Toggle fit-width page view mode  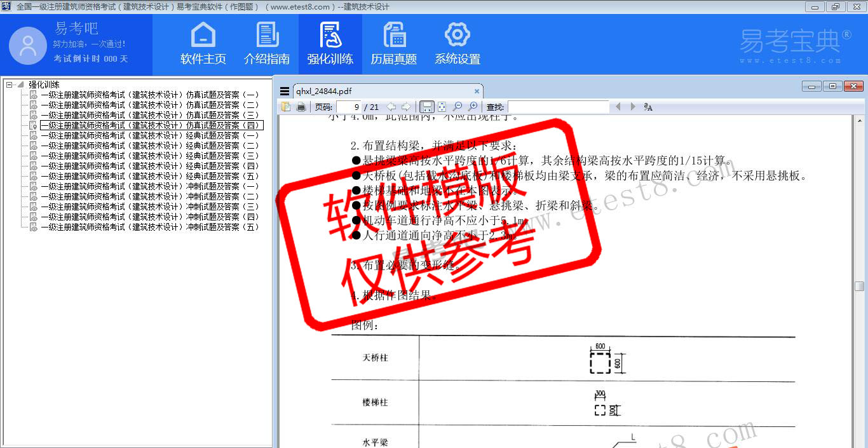click(427, 107)
